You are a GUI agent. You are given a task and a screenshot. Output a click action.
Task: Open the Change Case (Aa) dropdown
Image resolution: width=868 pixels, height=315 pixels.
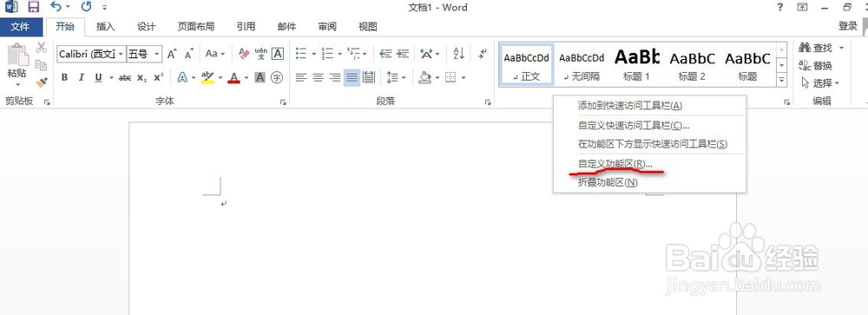point(214,54)
